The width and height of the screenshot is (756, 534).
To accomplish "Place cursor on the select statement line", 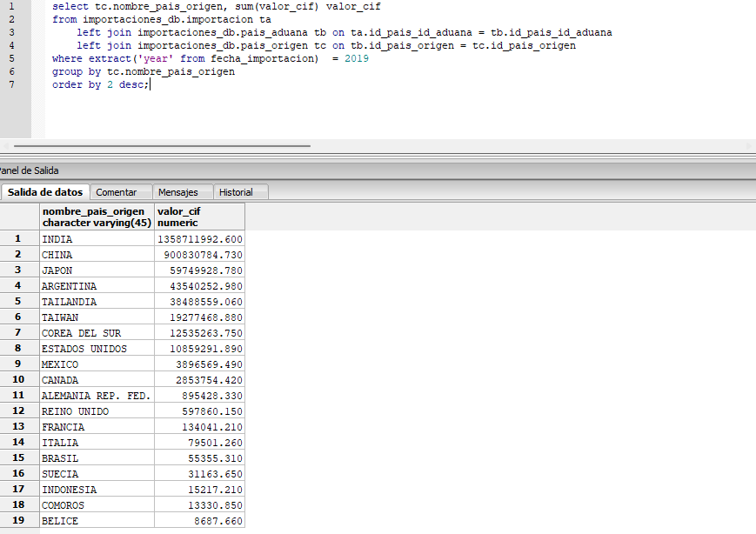I will (x=217, y=6).
